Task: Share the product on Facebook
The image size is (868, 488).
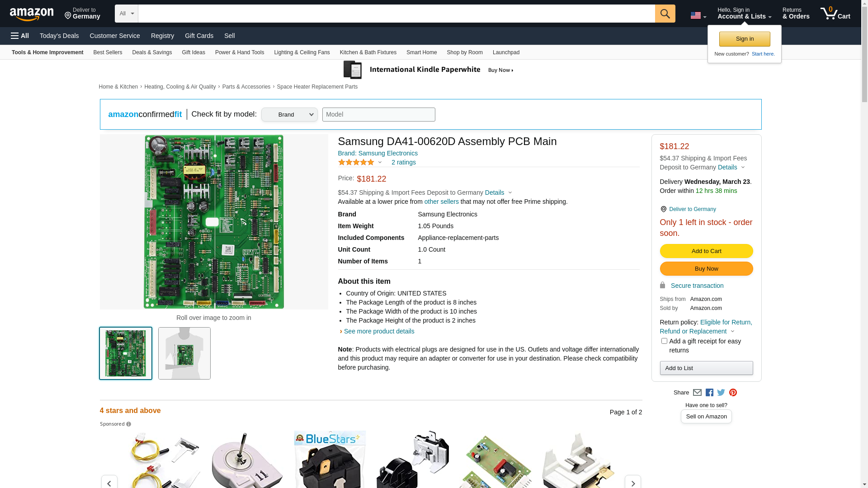Action: tap(709, 393)
